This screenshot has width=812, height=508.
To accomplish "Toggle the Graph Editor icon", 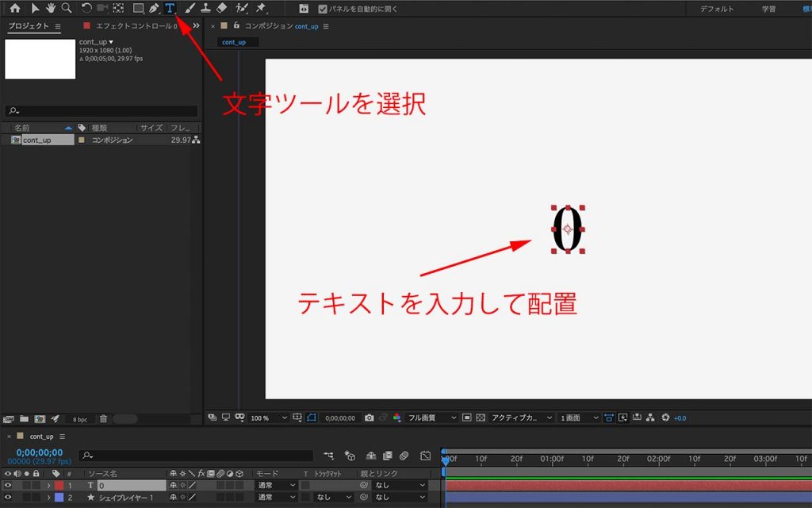I will pos(425,456).
